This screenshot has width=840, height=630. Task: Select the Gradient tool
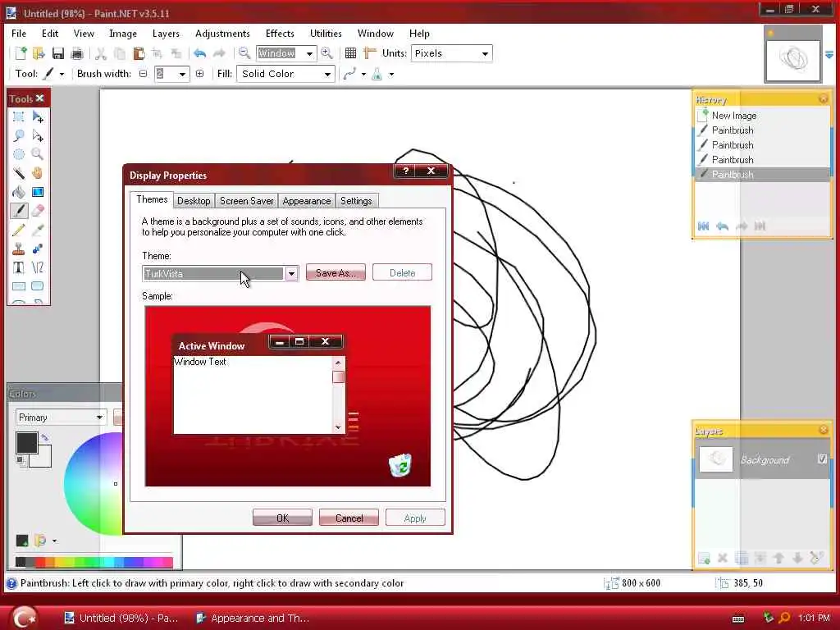(38, 192)
